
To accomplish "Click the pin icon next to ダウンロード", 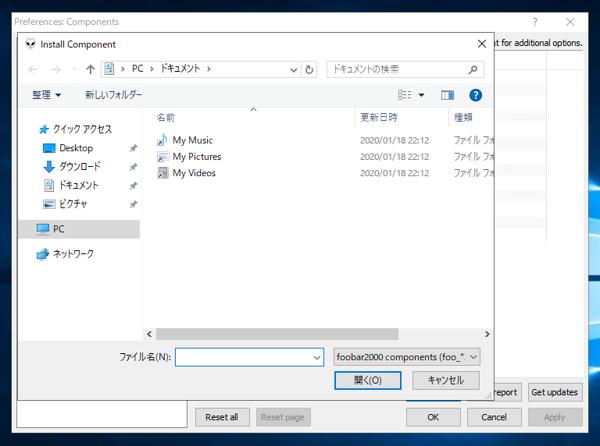I will pos(133,167).
